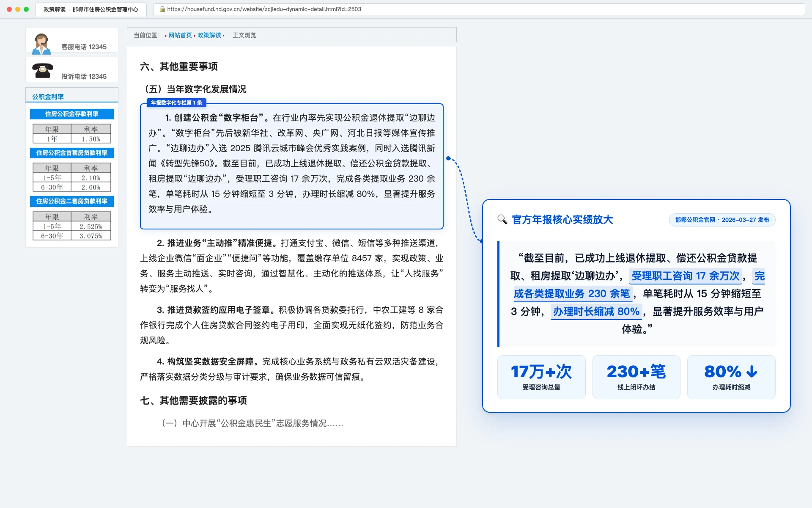Viewport: 812px width, 508px height.
Task: Click the 六、其他重要事项 heading
Action: (x=179, y=66)
